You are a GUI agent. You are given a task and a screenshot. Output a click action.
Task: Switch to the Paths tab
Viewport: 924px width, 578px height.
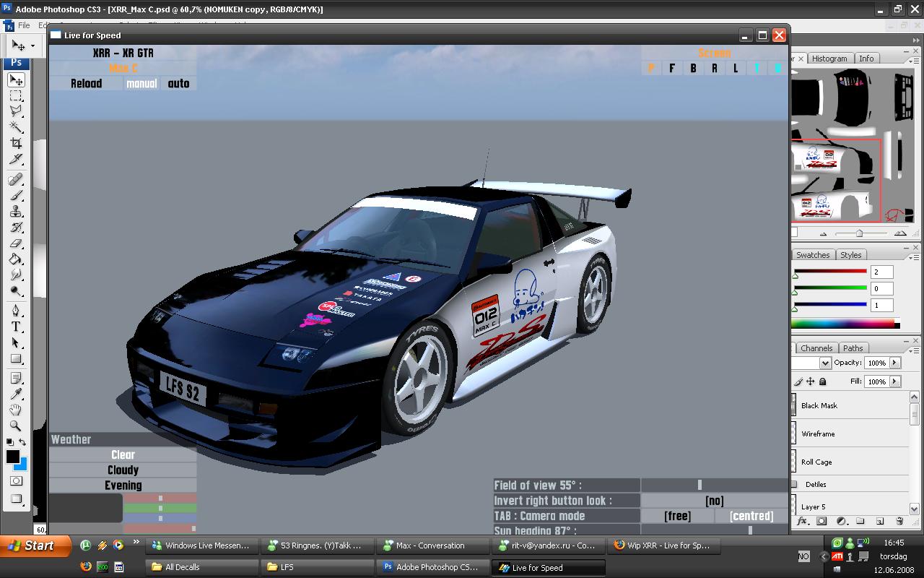[853, 348]
